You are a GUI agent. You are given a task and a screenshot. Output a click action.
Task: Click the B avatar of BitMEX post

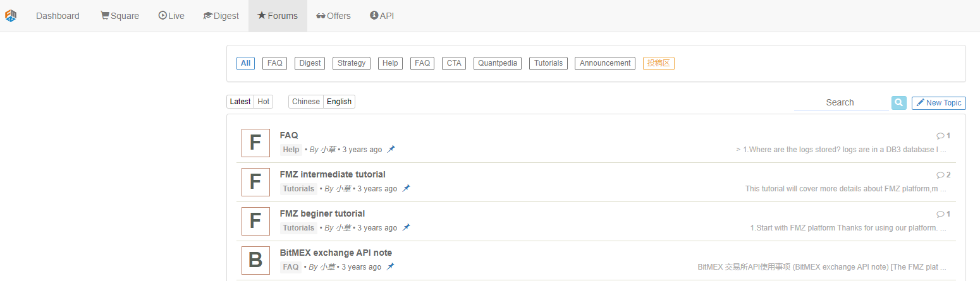click(x=255, y=260)
